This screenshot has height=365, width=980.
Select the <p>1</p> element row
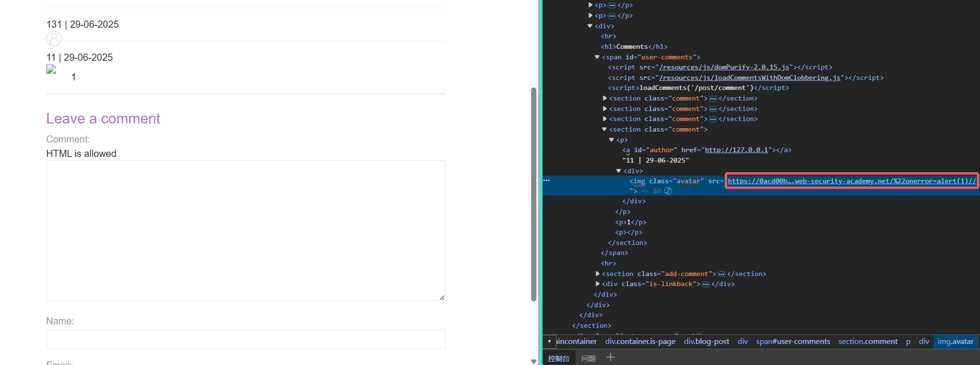point(631,222)
